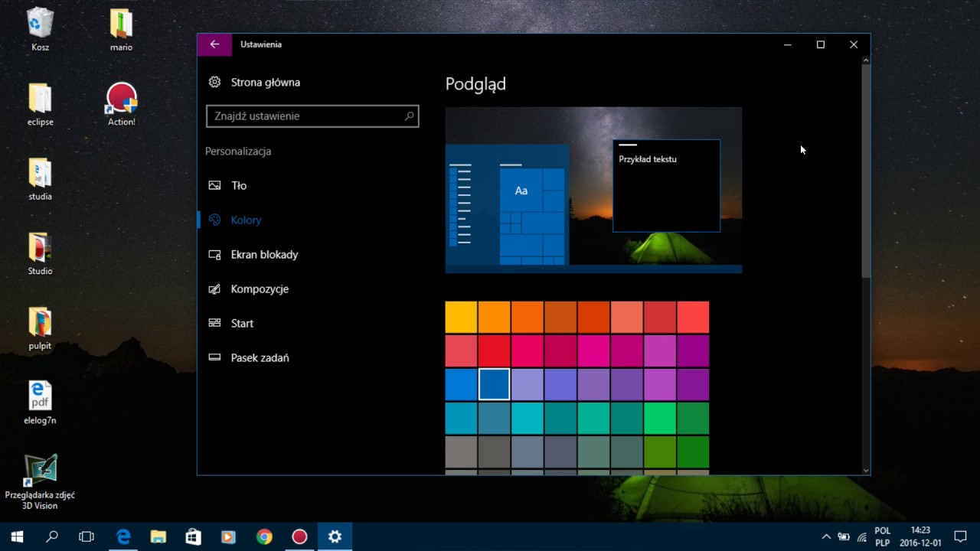The width and height of the screenshot is (980, 551).
Task: Select the eclipse folder icon
Action: tap(40, 104)
